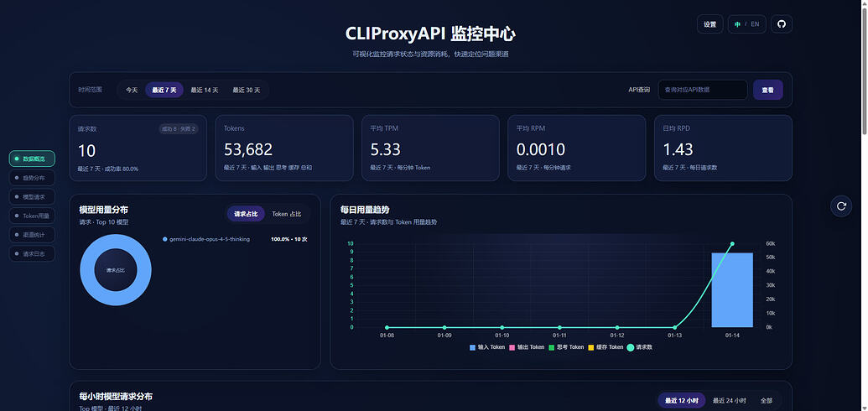Click the 01-13 line data point
The image size is (868, 411).
pos(674,327)
